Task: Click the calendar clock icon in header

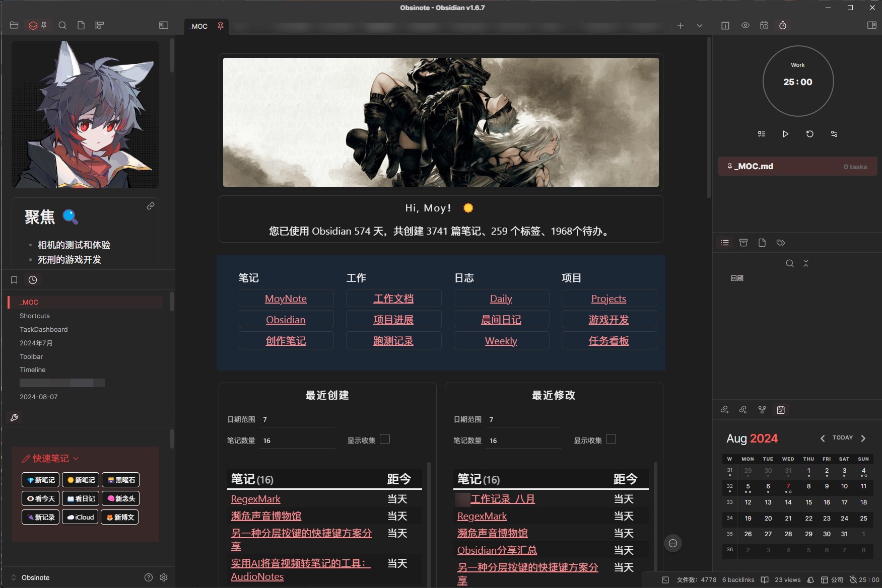Action: 764,26
